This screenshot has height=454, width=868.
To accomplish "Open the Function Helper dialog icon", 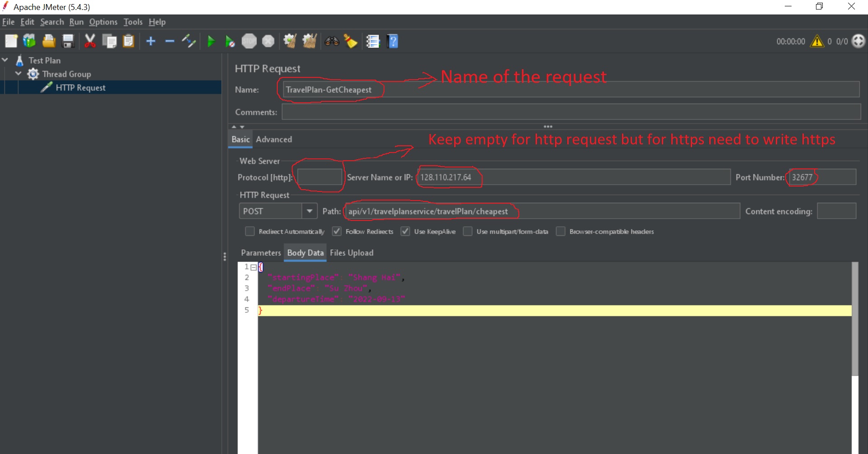I will point(373,41).
